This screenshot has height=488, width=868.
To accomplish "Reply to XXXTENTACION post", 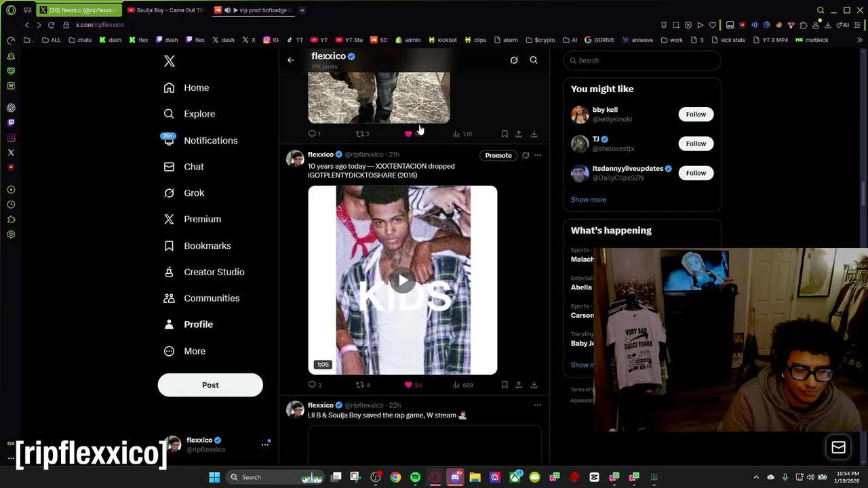I will pos(315,385).
